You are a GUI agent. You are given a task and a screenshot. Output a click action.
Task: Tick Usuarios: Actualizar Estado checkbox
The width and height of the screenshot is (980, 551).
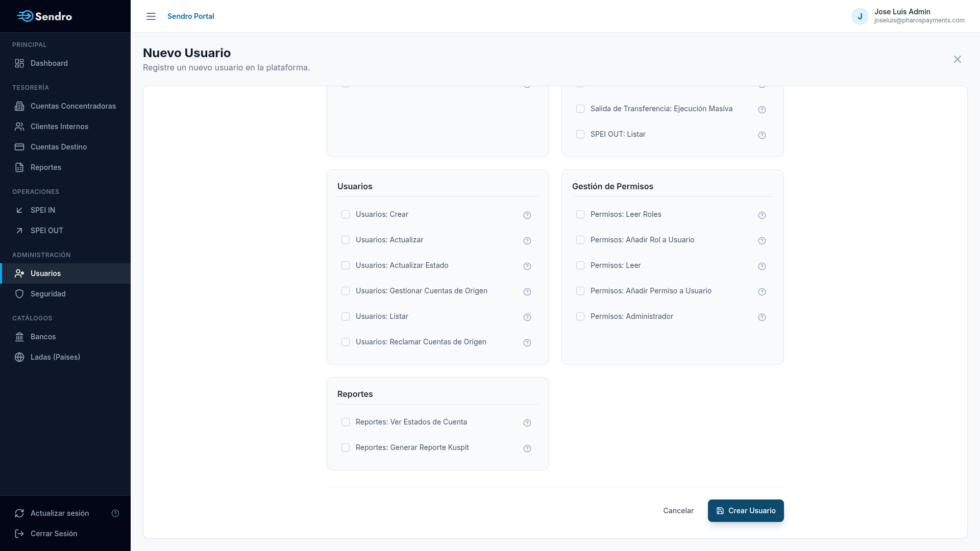(x=346, y=265)
